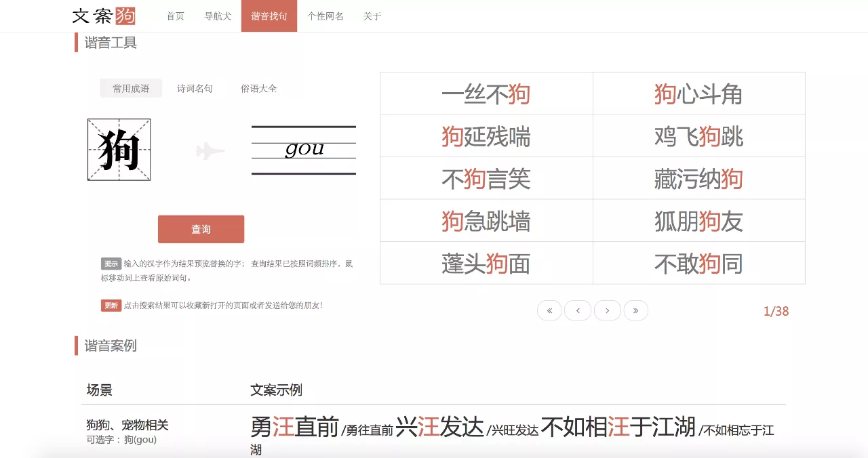The image size is (868, 458).
Task: Go to previous results page
Action: 578,310
